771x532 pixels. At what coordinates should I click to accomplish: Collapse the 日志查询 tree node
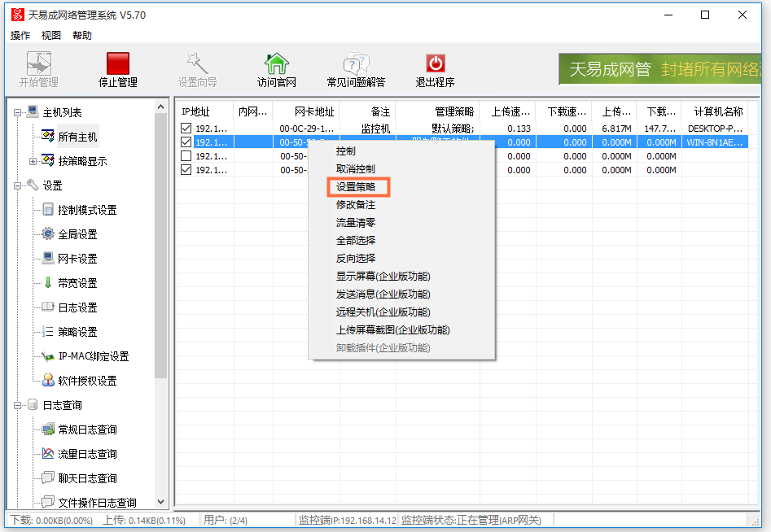click(17, 405)
